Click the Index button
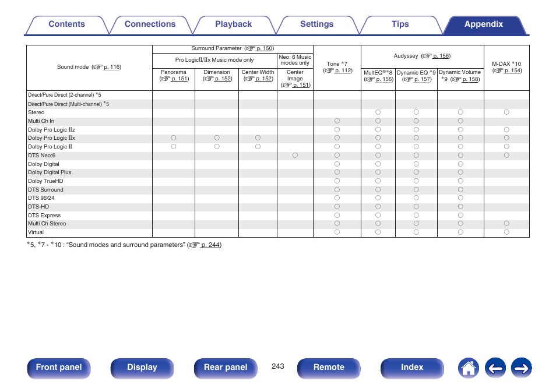 click(412, 368)
